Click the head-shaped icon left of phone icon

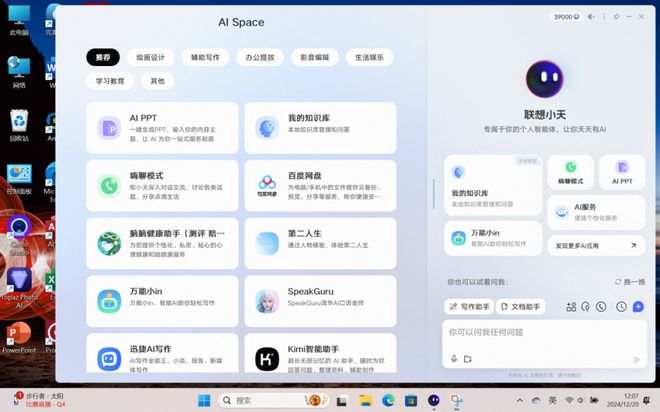(x=585, y=307)
